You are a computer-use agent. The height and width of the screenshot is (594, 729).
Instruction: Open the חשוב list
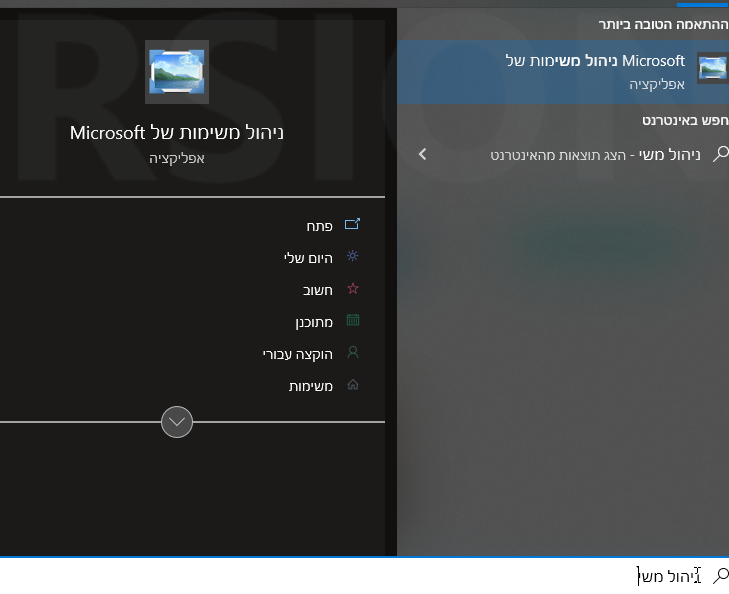tap(318, 290)
